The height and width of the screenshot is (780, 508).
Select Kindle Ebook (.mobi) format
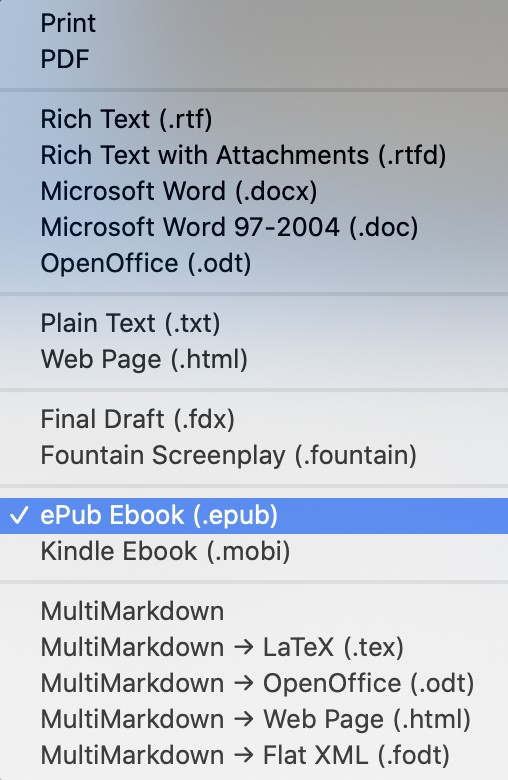(x=254, y=551)
